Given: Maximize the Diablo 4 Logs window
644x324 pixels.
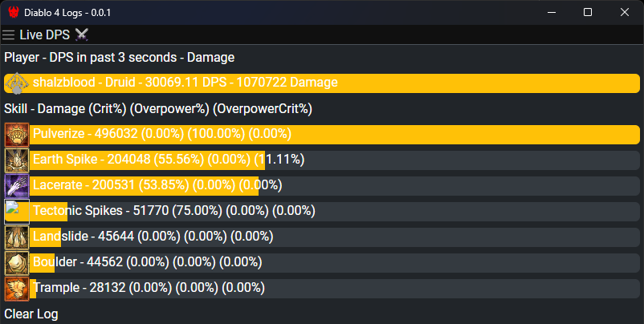Looking at the screenshot, I should pyautogui.click(x=588, y=12).
